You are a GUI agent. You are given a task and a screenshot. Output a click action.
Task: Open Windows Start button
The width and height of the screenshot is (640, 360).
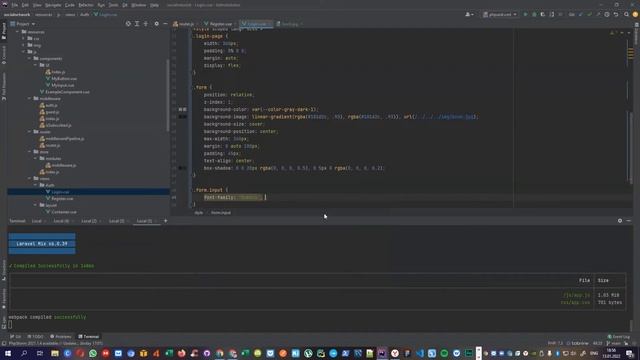8,353
